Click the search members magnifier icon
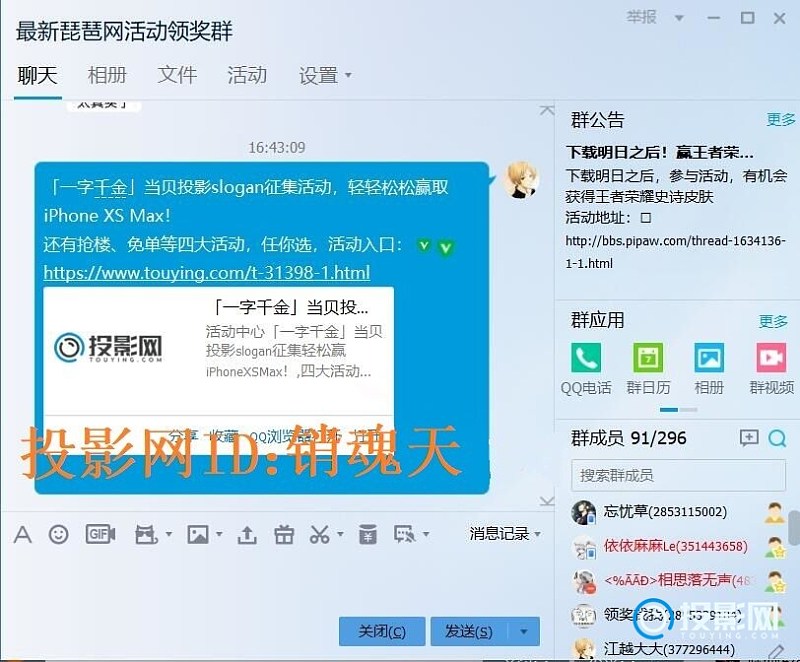 click(x=777, y=438)
